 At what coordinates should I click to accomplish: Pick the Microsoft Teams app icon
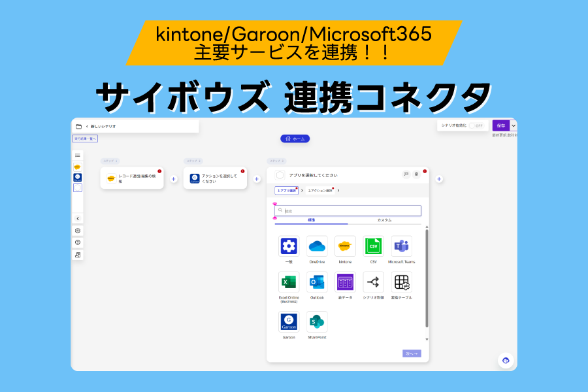tap(401, 246)
